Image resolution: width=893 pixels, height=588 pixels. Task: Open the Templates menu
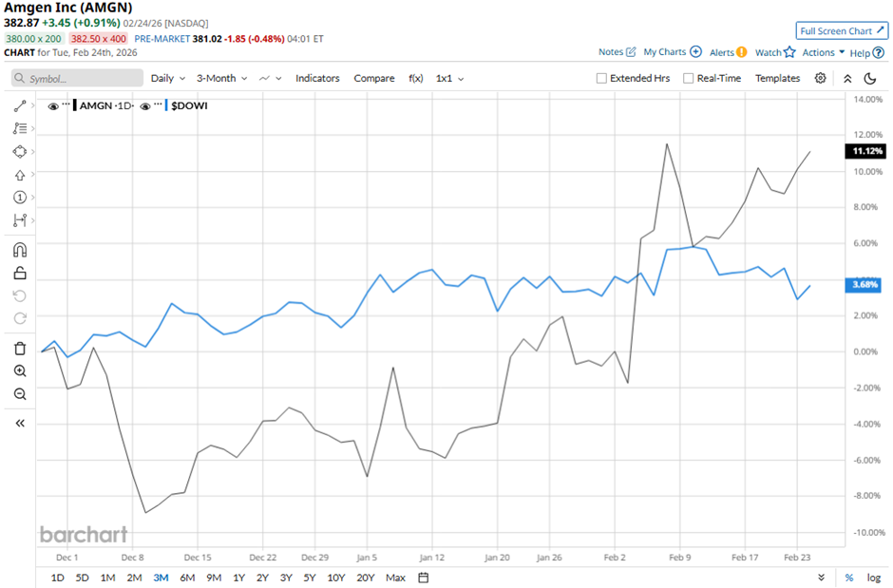[x=777, y=79]
